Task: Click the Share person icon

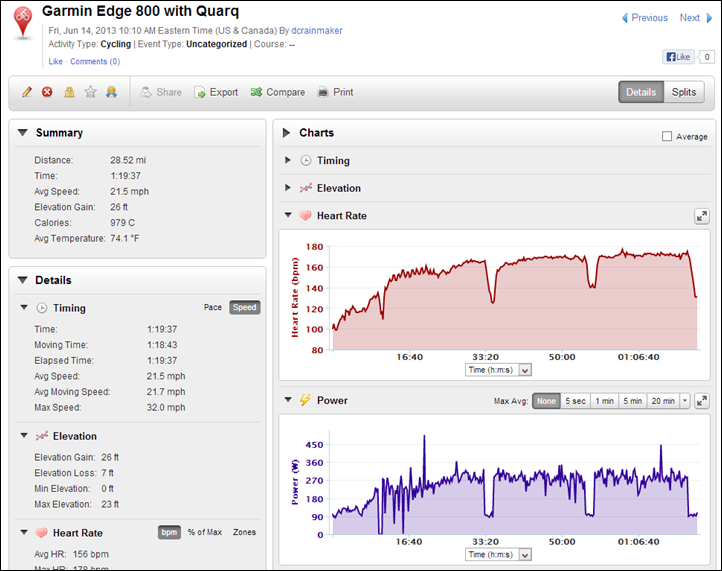Action: coord(146,92)
